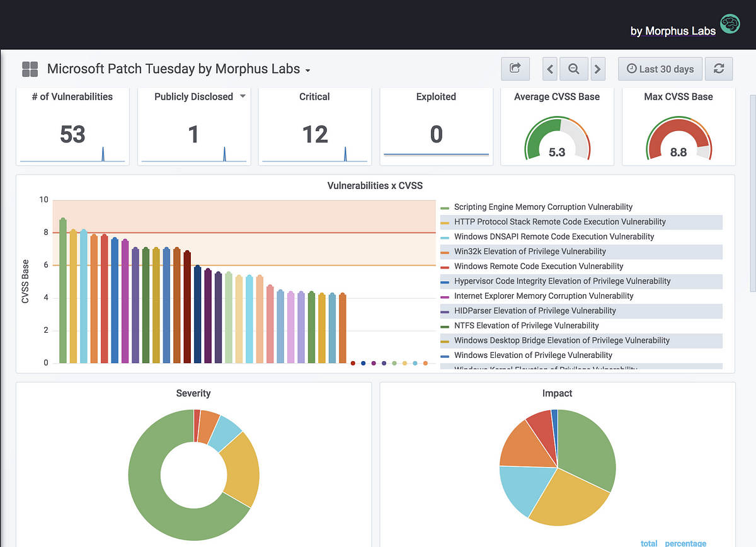This screenshot has width=756, height=547.
Task: Expand the Microsoft Patch Tuesday dashboard dropdown
Action: click(x=307, y=71)
